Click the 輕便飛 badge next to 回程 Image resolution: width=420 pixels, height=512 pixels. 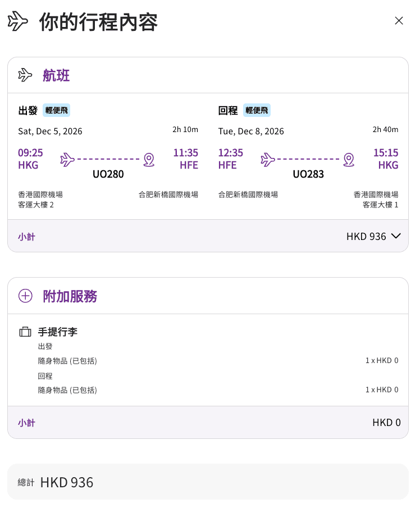point(257,110)
